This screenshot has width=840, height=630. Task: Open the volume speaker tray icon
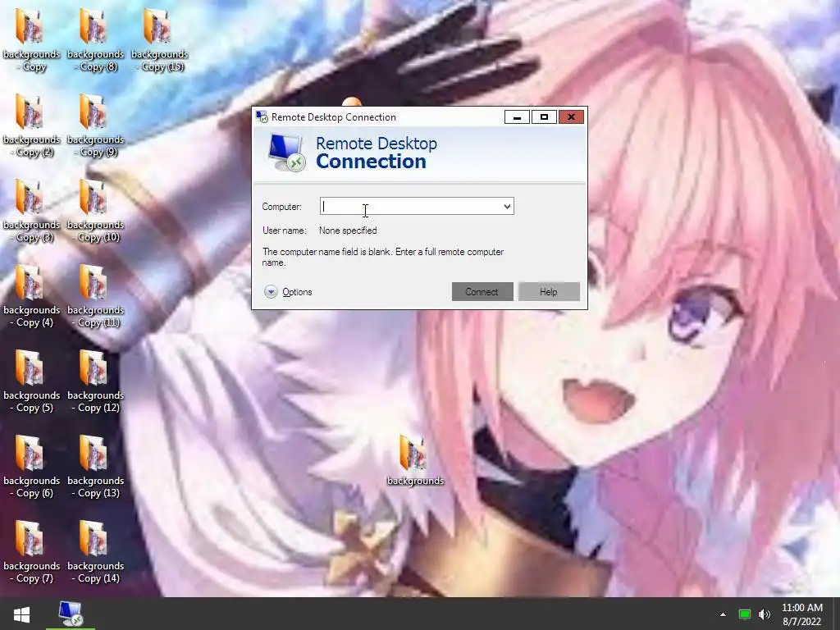pyautogui.click(x=765, y=614)
